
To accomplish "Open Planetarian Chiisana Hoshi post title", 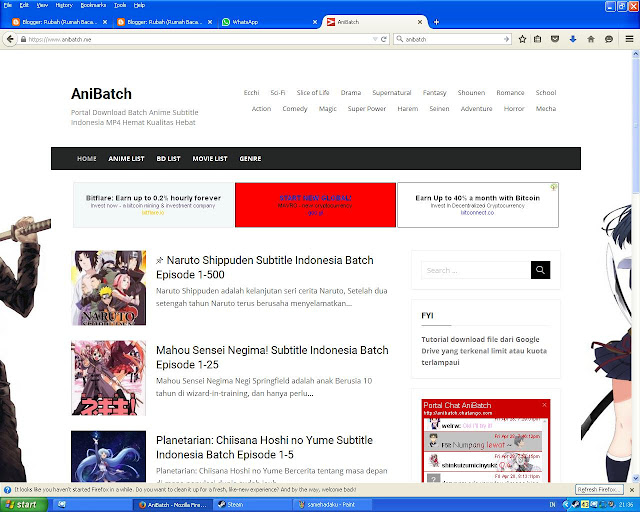I will [264, 447].
